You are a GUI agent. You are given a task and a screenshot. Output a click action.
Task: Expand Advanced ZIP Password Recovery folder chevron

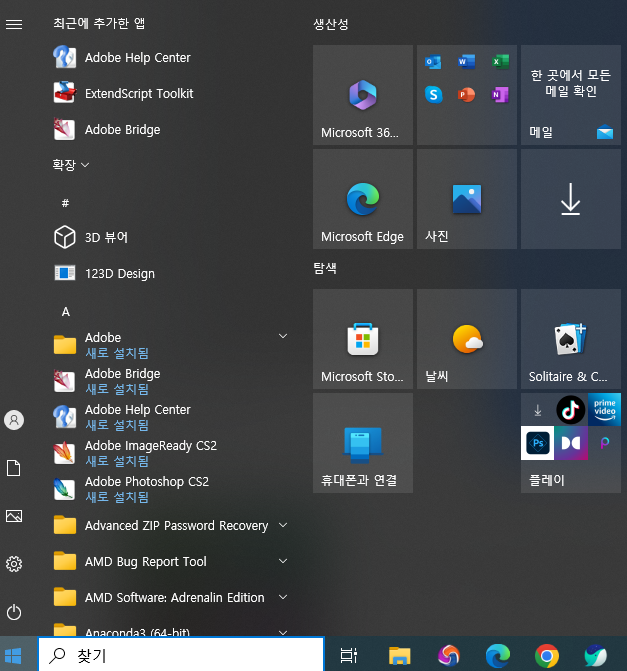tap(283, 525)
